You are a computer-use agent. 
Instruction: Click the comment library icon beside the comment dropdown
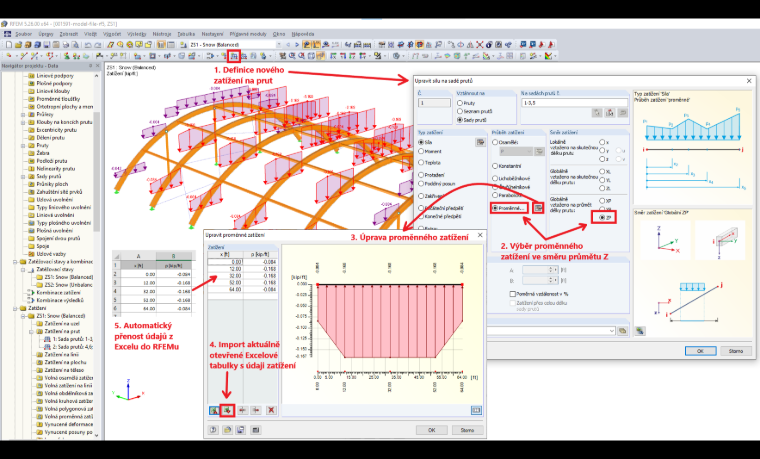622,331
